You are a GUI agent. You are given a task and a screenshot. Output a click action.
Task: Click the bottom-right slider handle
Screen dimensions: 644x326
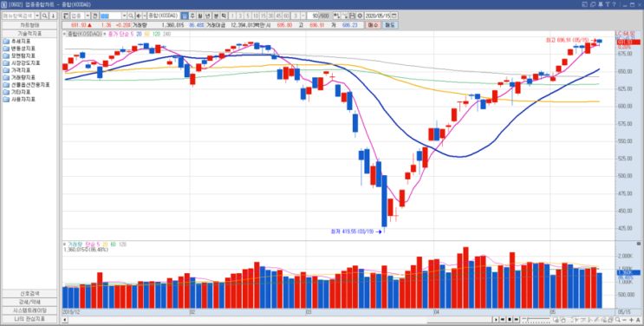click(x=528, y=318)
